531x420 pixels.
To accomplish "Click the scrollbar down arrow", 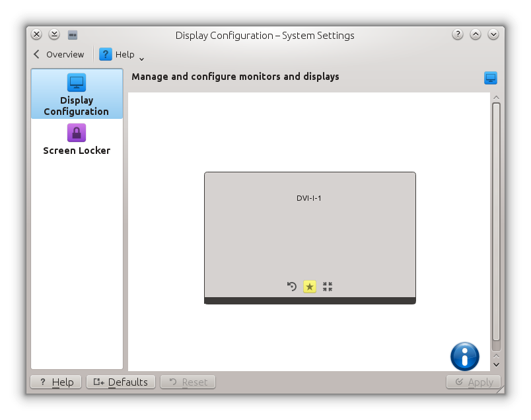I will pyautogui.click(x=496, y=363).
